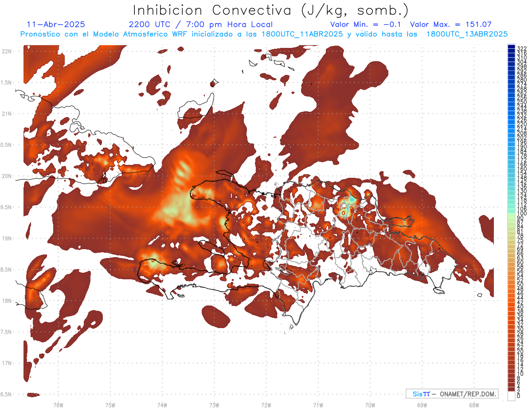Screen dimensions: 532x411
Task: Click the "30" value on the color scale
Action: click(x=520, y=329)
